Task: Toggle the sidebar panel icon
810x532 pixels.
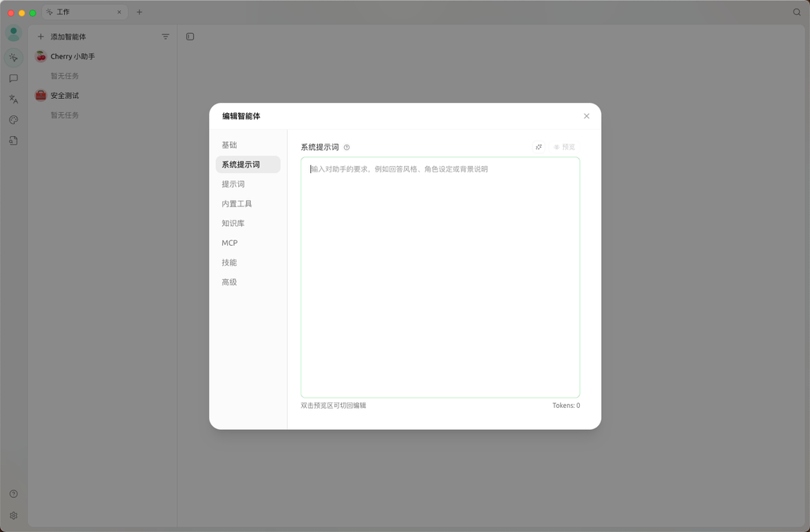Action: click(x=190, y=36)
